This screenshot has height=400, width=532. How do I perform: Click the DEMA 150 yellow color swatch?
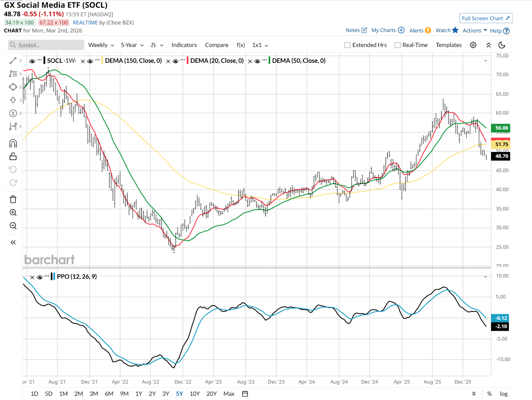point(102,61)
